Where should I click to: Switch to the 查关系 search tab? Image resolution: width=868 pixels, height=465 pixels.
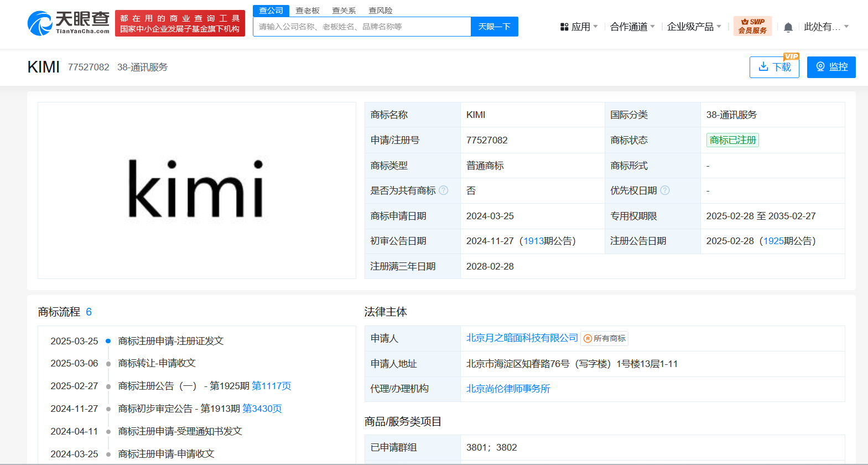click(x=344, y=11)
